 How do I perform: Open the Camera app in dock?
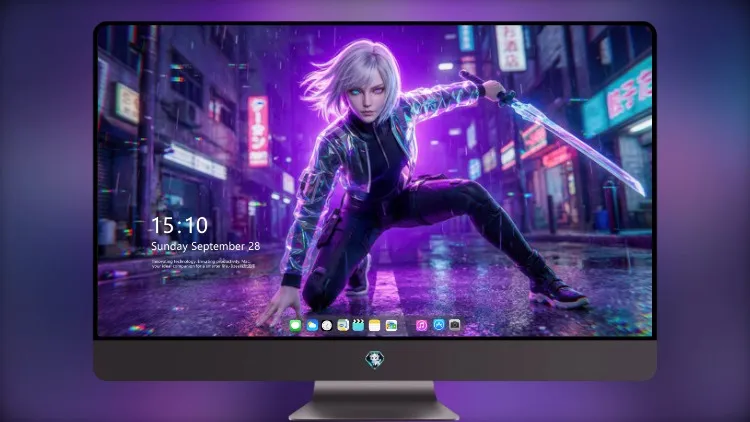455,325
